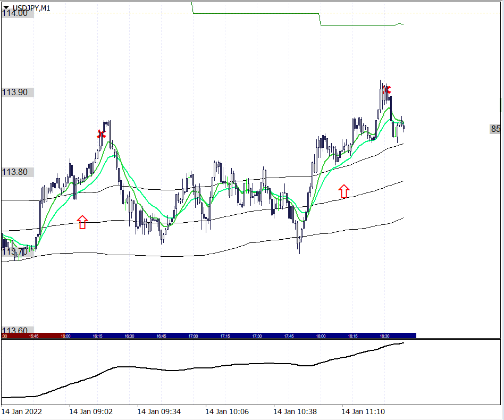Click the 14 Jan 10:06 time label
Image resolution: width=504 pixels, height=420 pixels.
(227, 411)
